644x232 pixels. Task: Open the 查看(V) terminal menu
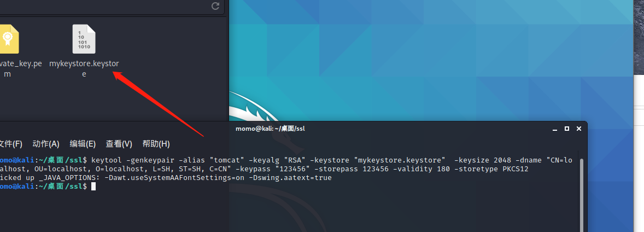[x=119, y=144]
